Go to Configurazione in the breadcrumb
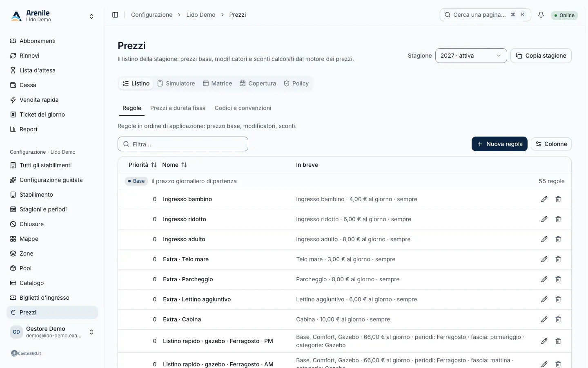588x368 pixels. click(x=151, y=15)
